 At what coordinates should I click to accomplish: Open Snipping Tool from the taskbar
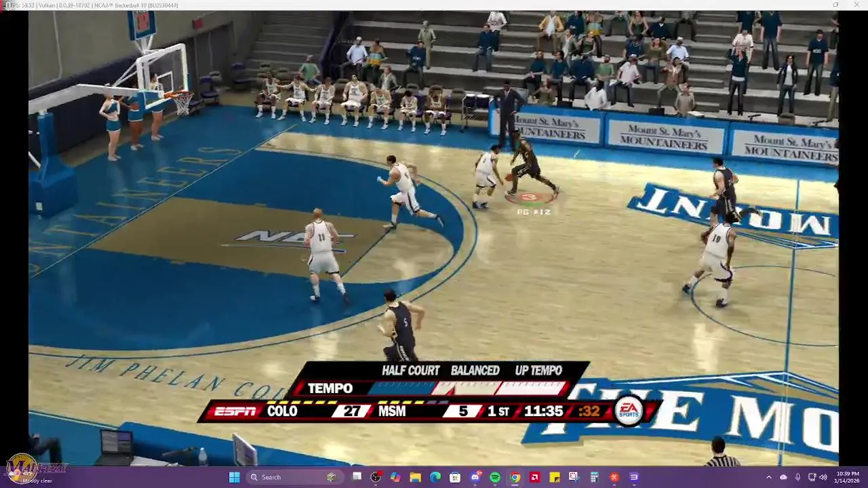point(574,477)
